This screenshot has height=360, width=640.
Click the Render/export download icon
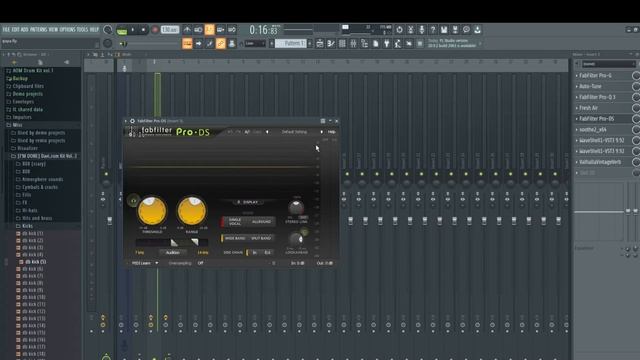pos(477,29)
